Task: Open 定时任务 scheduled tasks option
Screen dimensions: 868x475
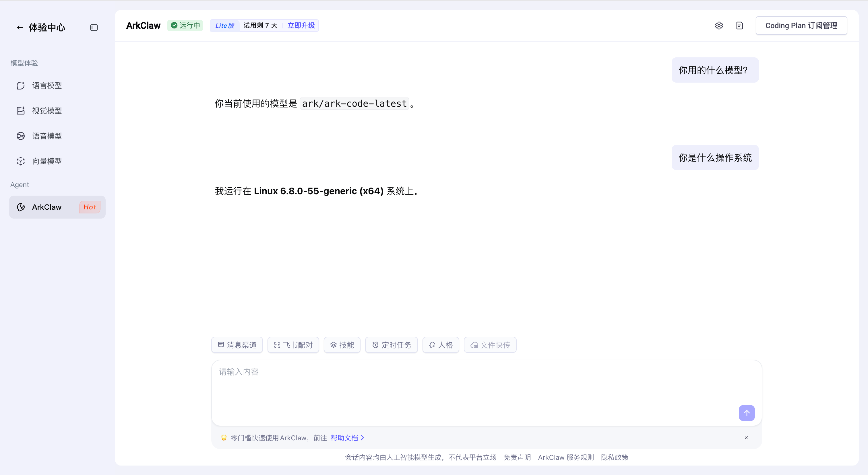Action: [392, 345]
